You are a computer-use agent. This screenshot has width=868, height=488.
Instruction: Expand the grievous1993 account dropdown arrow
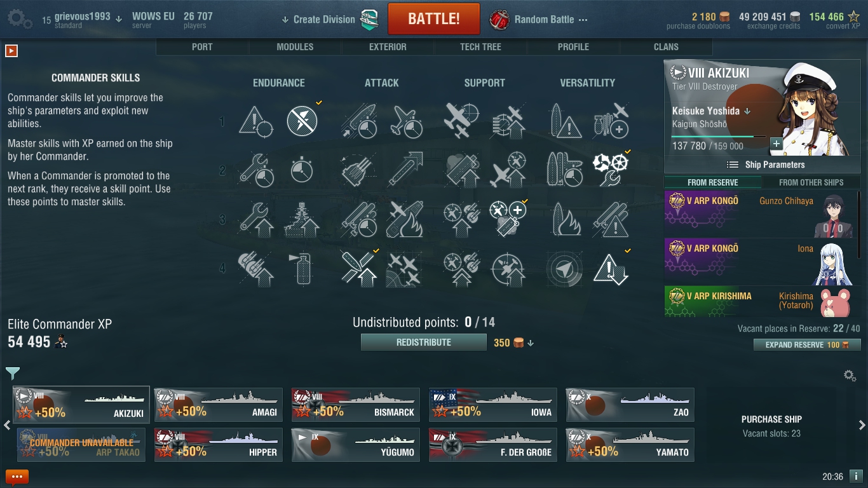118,19
